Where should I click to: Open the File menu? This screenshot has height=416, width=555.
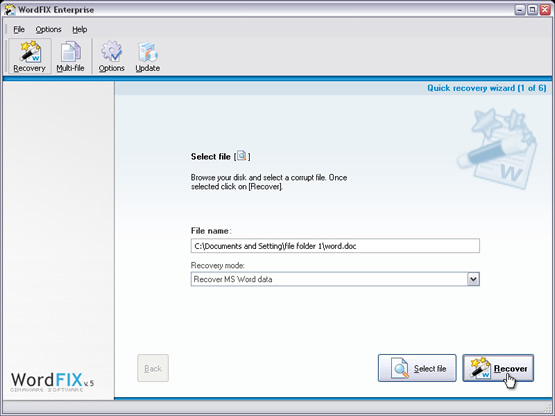tap(19, 29)
